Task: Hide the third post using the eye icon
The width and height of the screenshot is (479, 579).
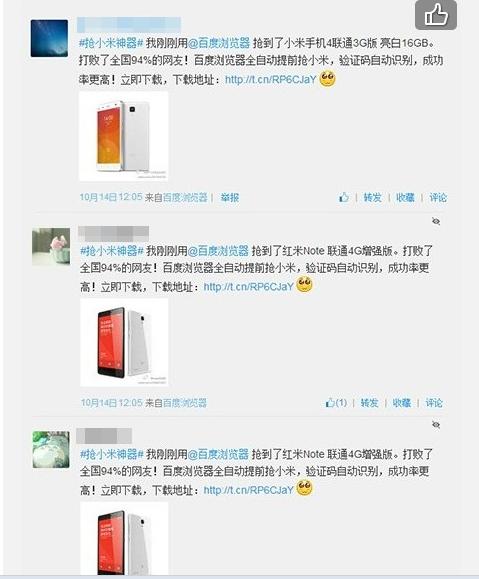Action: click(x=436, y=425)
